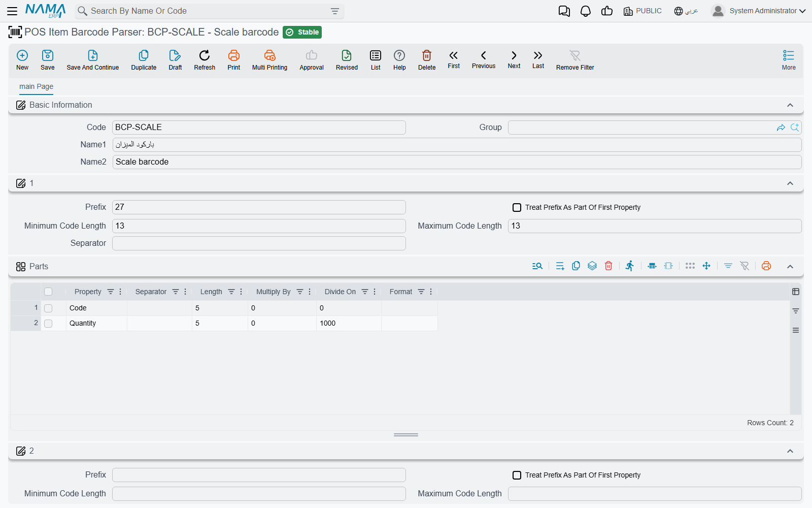The image size is (812, 508).
Task: Click the Name2 field Scale barcode
Action: coord(457,162)
